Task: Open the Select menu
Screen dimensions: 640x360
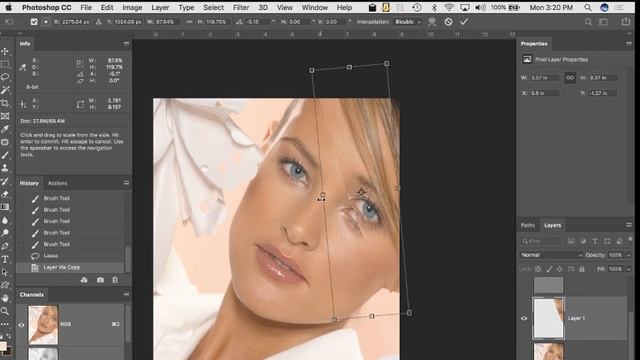Action: 213,7
